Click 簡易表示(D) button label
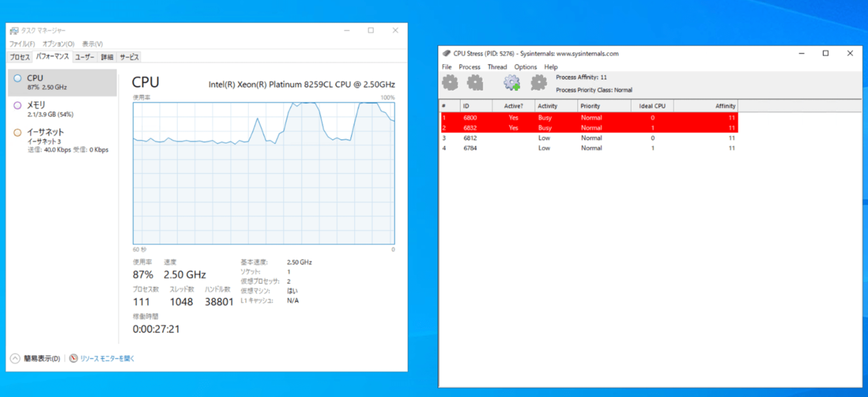868x397 pixels. pos(42,358)
